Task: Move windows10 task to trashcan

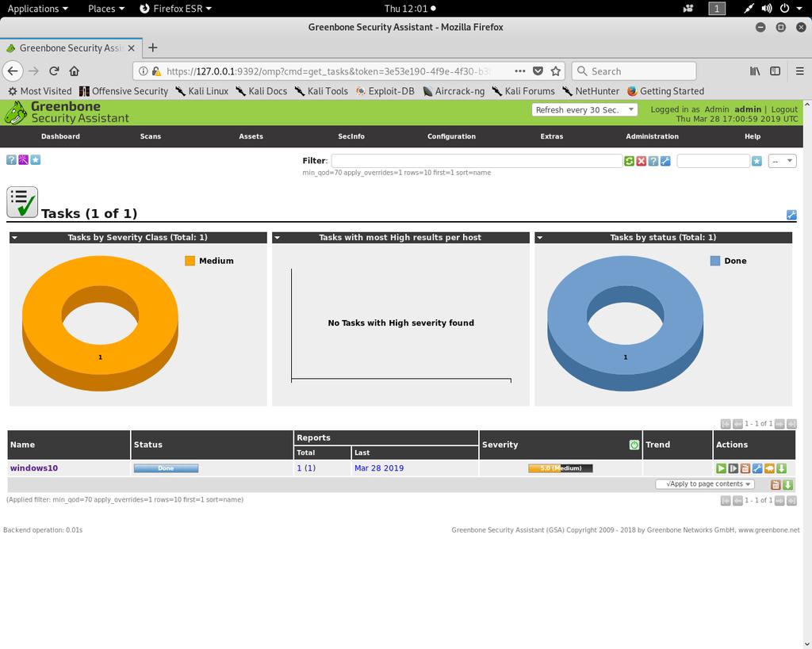Action: (745, 468)
